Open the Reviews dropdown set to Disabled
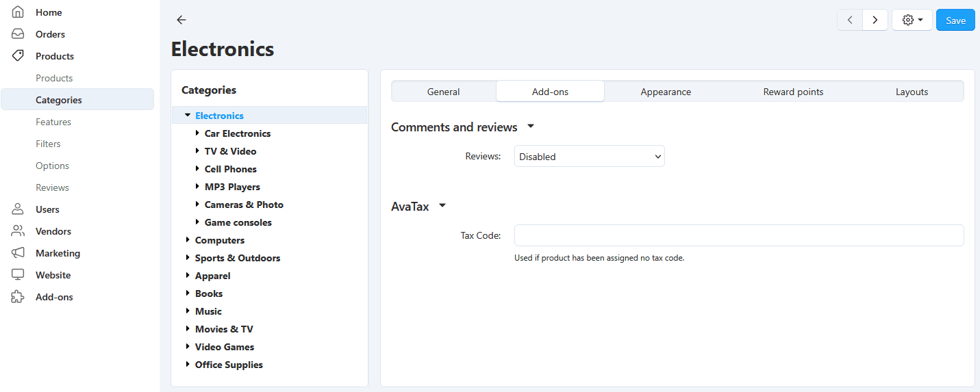Screen dimensions: 980x392 pyautogui.click(x=590, y=156)
